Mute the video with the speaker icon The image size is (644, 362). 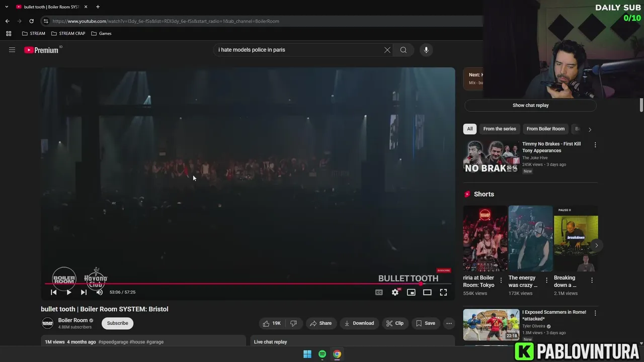tap(99, 292)
